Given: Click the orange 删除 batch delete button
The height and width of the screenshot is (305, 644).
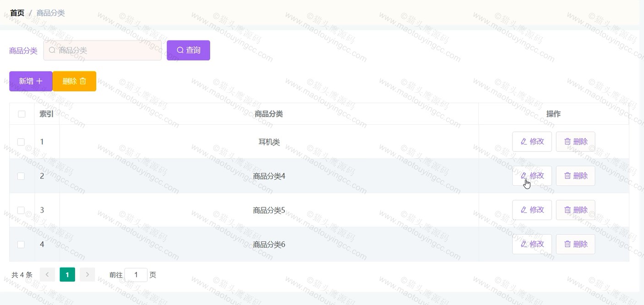Looking at the screenshot, I should [74, 81].
